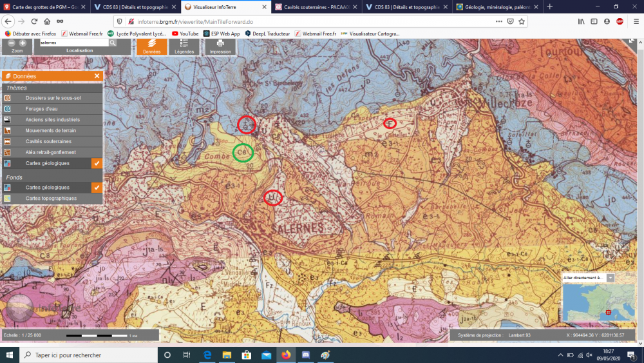Image resolution: width=644 pixels, height=363 pixels.
Task: Switch to the Carte des grottes tab
Action: tap(45, 6)
